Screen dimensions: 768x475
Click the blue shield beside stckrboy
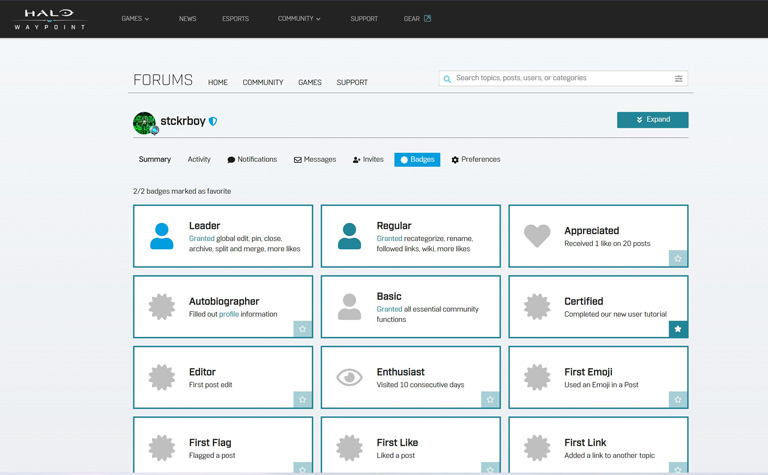[213, 121]
